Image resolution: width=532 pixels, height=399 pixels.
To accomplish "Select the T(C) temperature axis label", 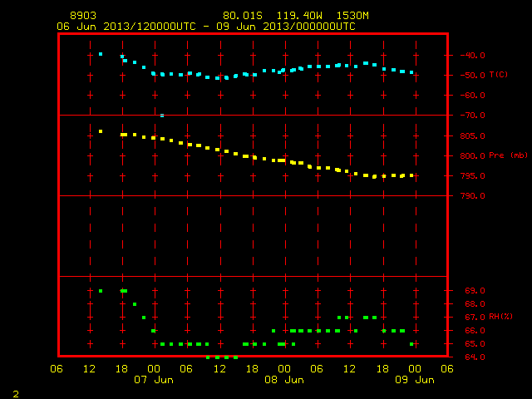I will (x=499, y=74).
